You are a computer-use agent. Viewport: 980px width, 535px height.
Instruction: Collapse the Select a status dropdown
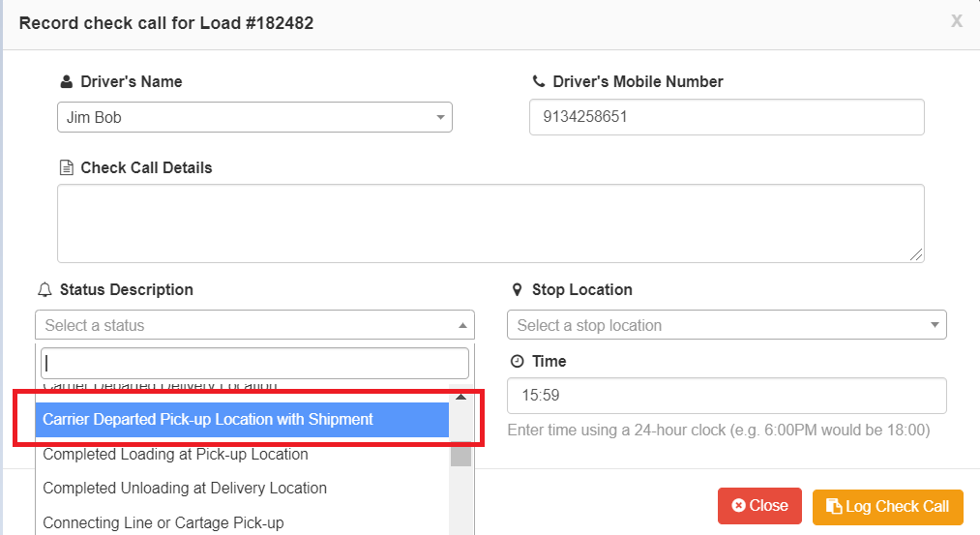tap(254, 325)
